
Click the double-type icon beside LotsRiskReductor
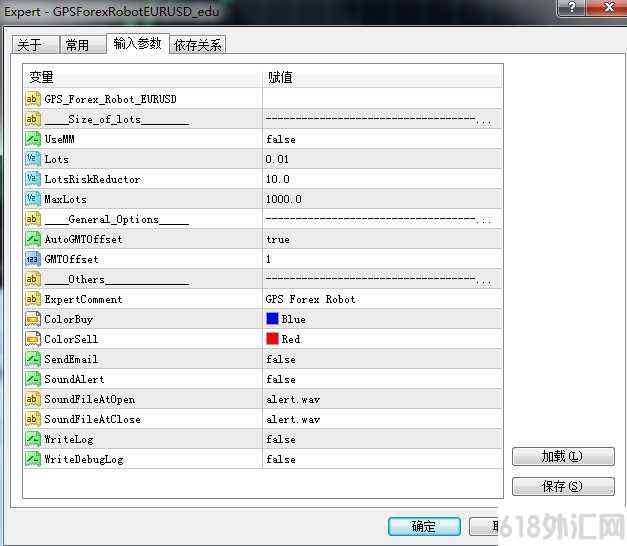[32, 179]
